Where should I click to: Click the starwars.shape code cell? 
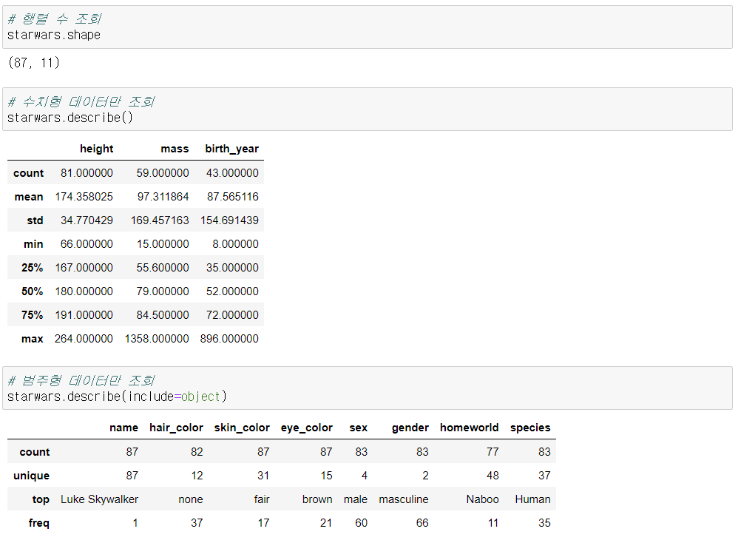(x=367, y=27)
